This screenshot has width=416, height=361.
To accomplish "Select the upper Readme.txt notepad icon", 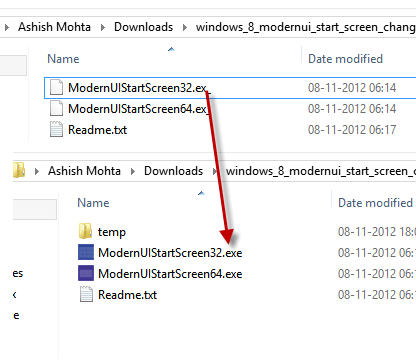I will tap(56, 129).
